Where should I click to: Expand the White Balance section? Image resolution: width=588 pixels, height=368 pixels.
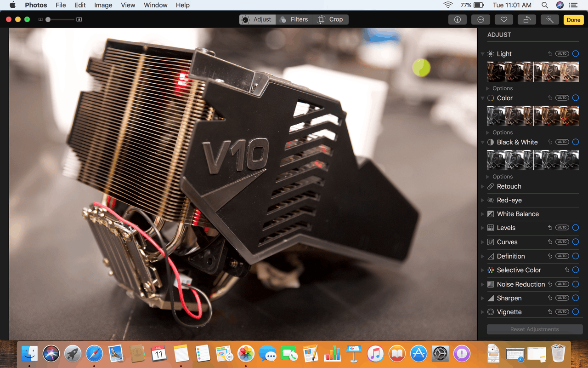(482, 214)
